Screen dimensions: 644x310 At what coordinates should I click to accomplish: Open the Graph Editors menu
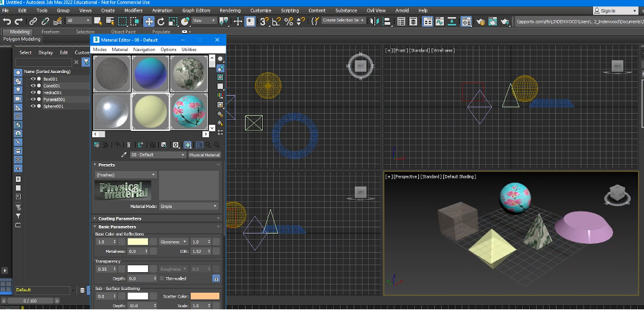pyautogui.click(x=196, y=11)
